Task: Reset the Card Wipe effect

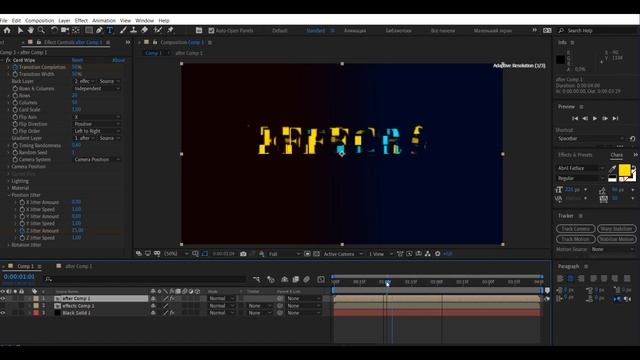Action: point(77,60)
